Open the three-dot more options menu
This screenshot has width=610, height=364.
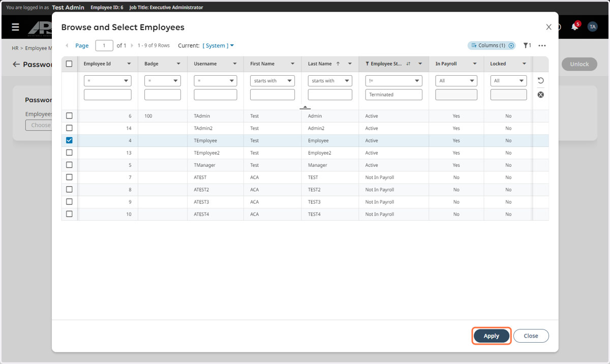(542, 46)
